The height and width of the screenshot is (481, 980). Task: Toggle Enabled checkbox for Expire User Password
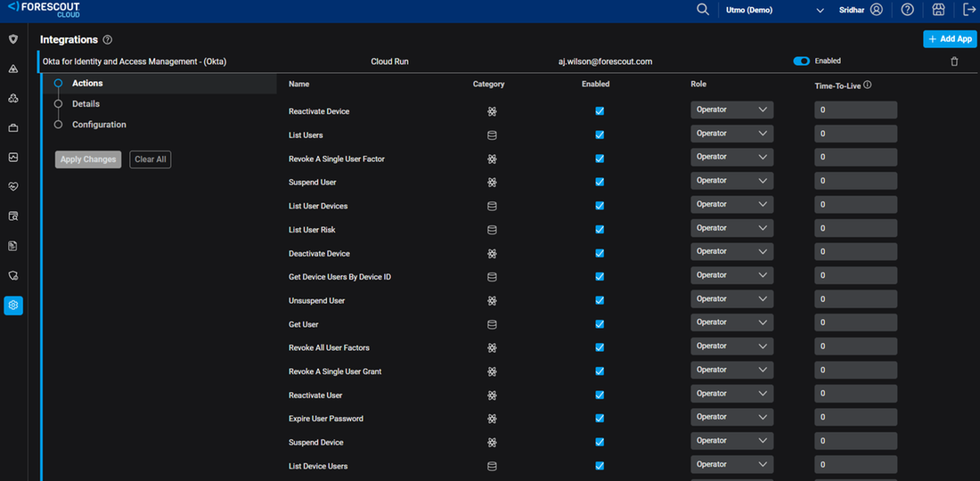[x=600, y=419]
